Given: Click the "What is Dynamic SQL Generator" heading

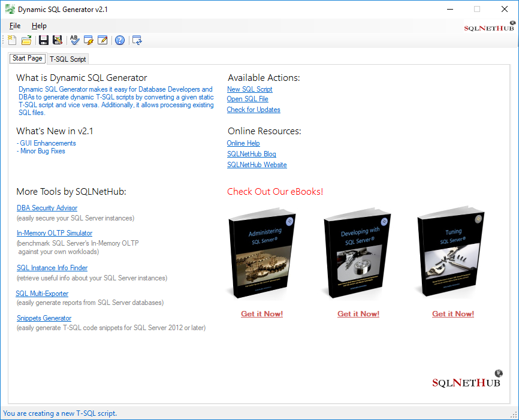Looking at the screenshot, I should 82,78.
